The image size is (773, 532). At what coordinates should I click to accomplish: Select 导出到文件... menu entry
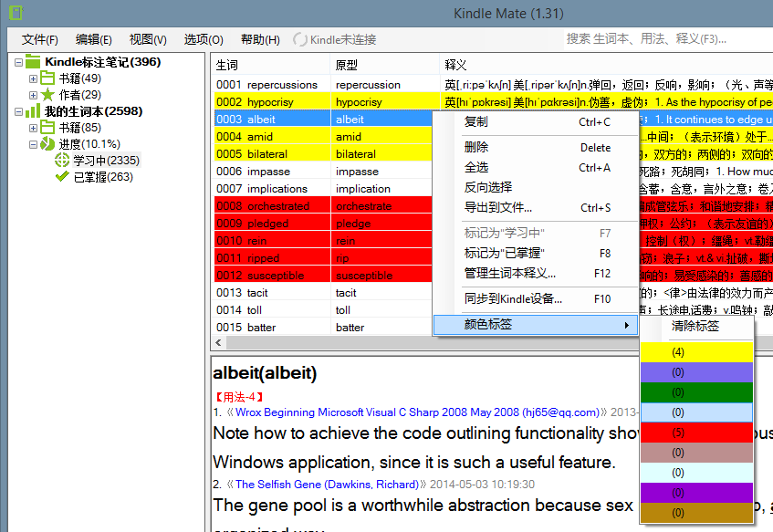(536, 207)
